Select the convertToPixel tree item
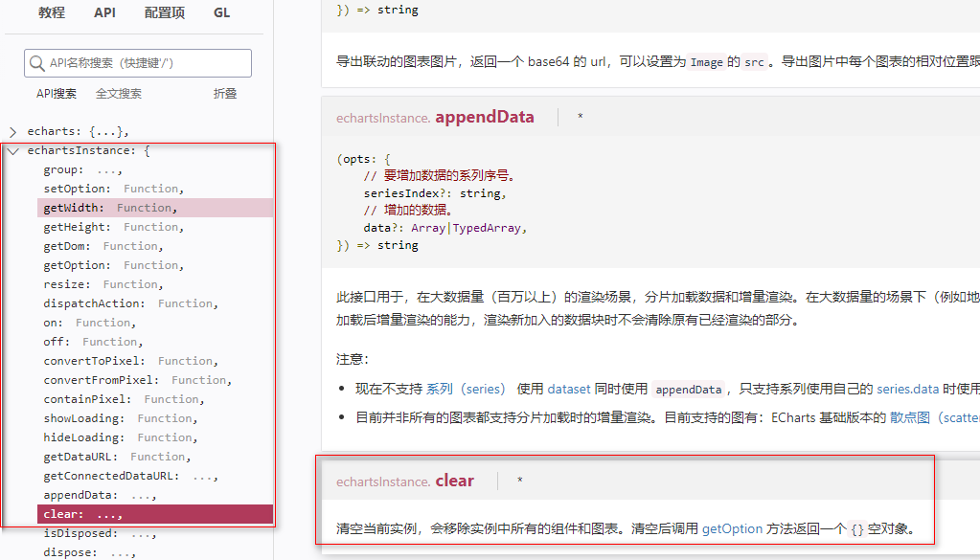This screenshot has width=980, height=560. [x=155, y=361]
